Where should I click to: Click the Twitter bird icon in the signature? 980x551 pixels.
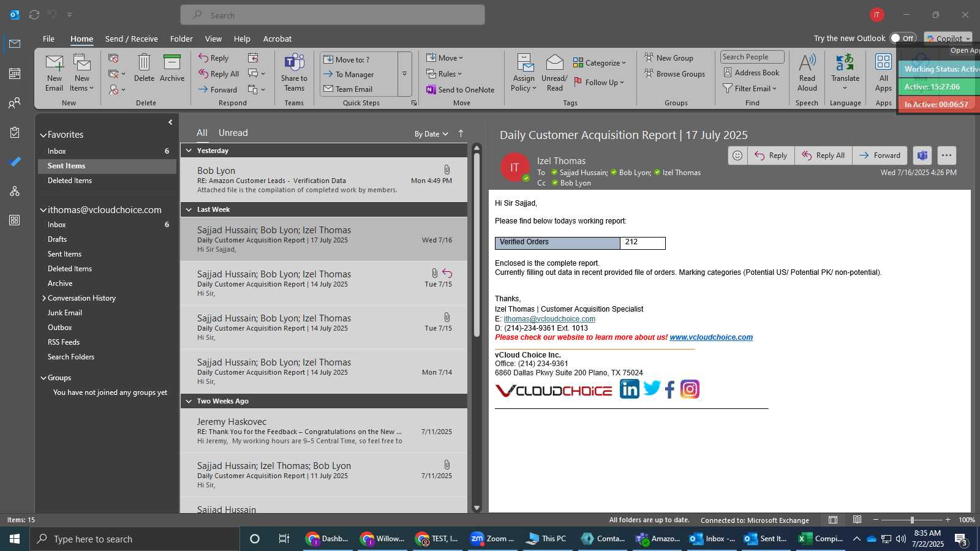click(652, 388)
